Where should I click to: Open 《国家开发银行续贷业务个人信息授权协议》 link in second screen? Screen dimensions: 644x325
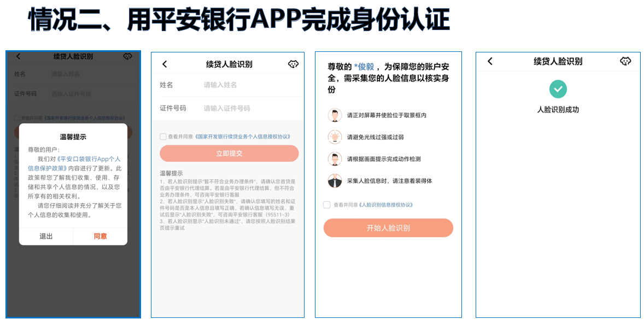pos(243,137)
